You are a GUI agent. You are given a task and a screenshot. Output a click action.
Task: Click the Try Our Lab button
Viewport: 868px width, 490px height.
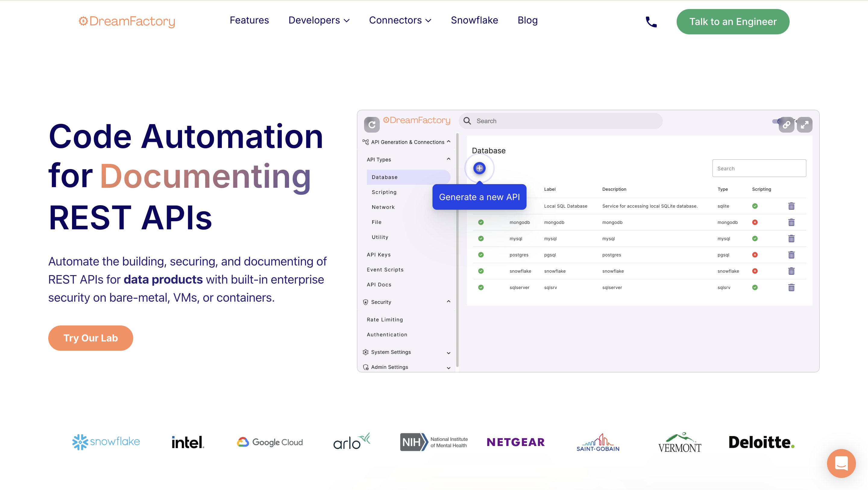click(90, 338)
